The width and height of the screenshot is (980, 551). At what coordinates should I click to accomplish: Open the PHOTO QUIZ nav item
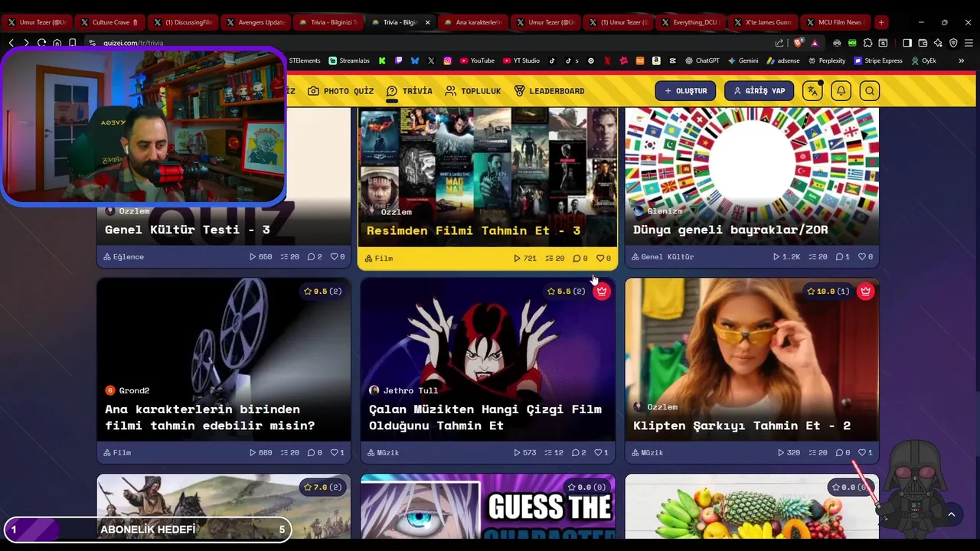[341, 91]
